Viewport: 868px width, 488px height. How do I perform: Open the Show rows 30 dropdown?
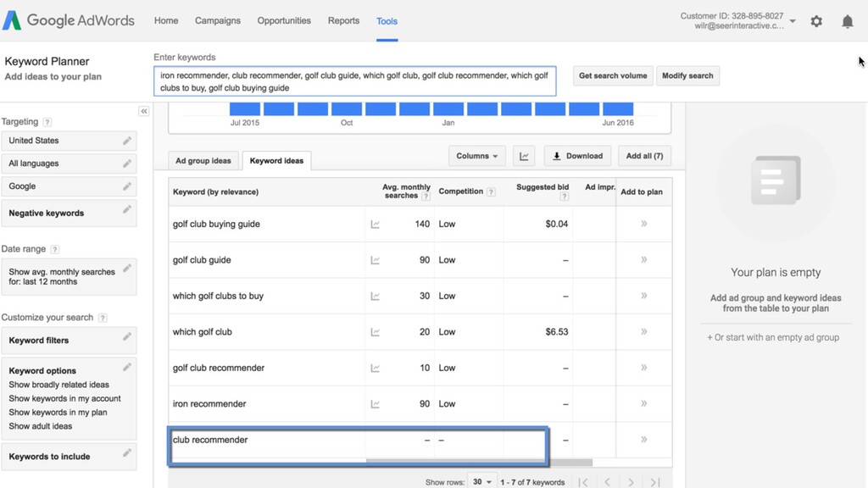tap(482, 482)
